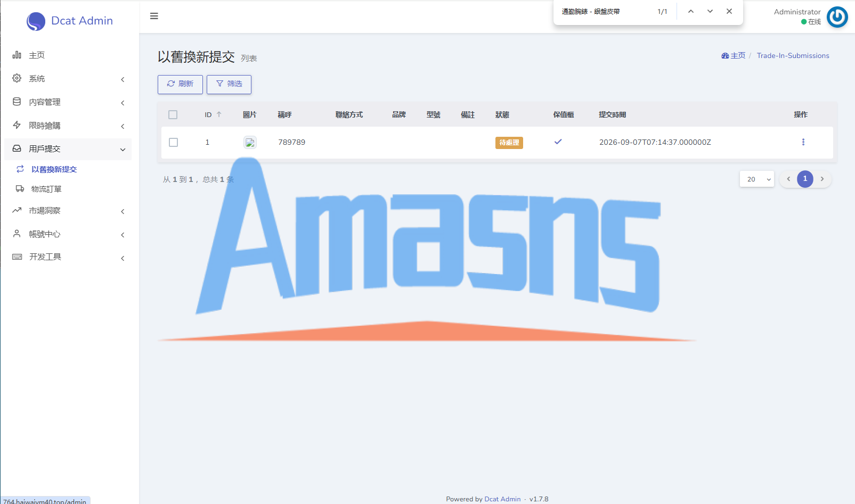855x504 pixels.
Task: Tick the select-all header checkbox
Action: (173, 114)
